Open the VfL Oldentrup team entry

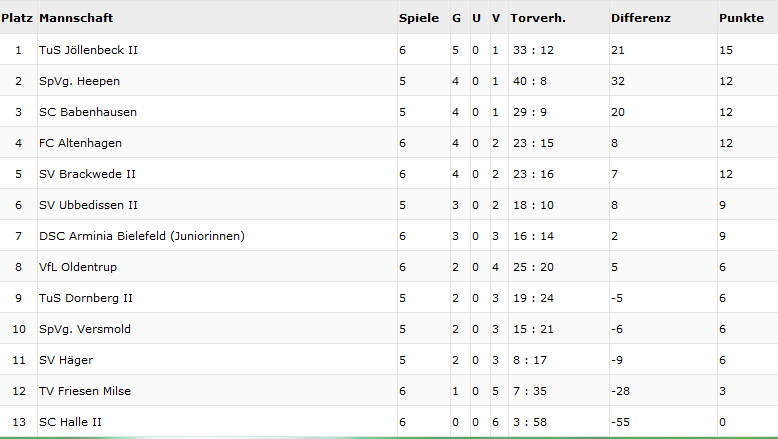coord(78,267)
